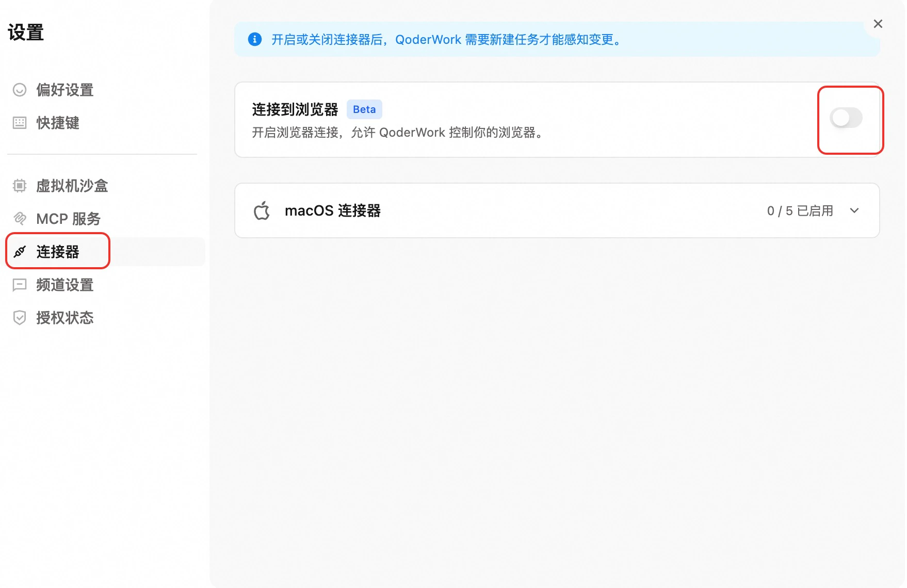Switch to 偏好设置 settings section

click(x=64, y=90)
